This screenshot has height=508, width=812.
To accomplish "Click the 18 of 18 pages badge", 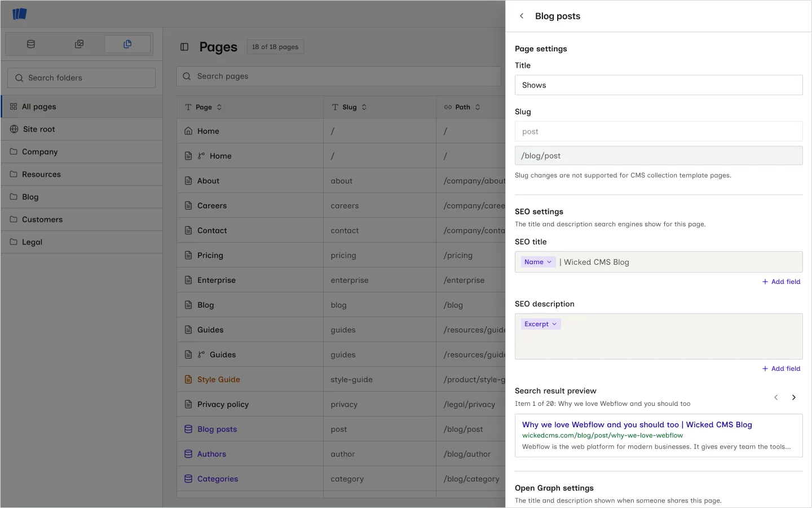I will pyautogui.click(x=275, y=47).
